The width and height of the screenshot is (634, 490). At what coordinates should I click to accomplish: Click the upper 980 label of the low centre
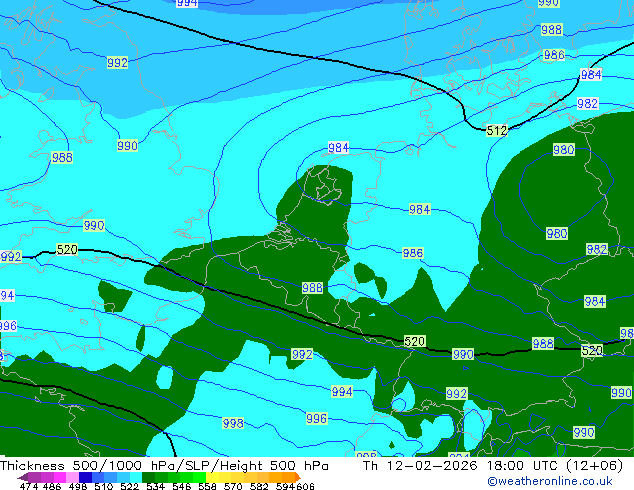564,150
